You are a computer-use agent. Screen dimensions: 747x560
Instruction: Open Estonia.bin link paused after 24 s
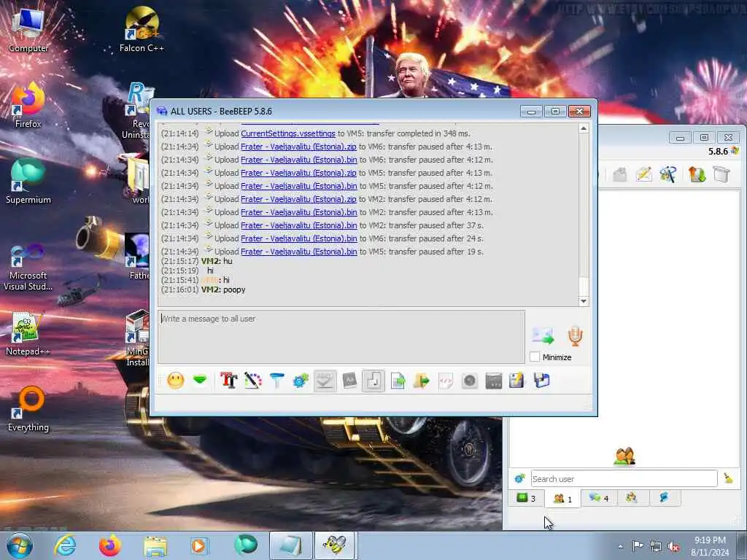click(298, 238)
